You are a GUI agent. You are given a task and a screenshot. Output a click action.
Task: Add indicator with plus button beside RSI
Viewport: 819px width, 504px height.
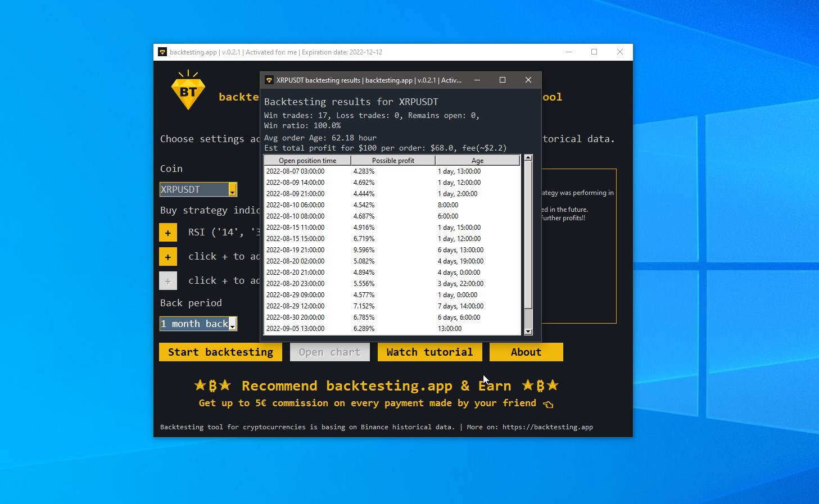pos(168,232)
